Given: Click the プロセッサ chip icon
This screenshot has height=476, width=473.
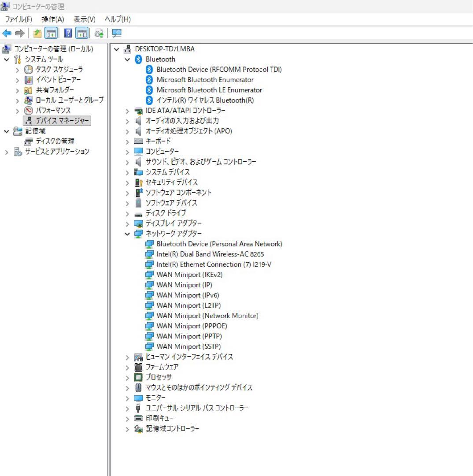Looking at the screenshot, I should pos(138,377).
